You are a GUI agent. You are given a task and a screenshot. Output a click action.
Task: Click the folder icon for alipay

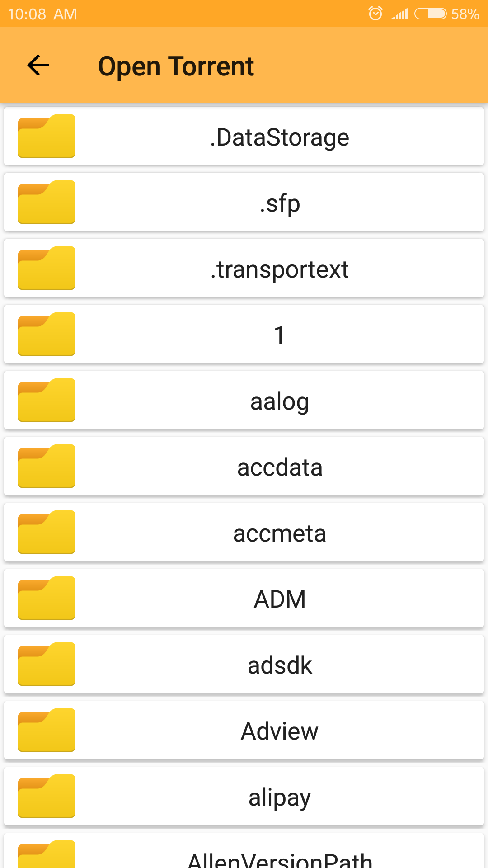click(x=47, y=796)
